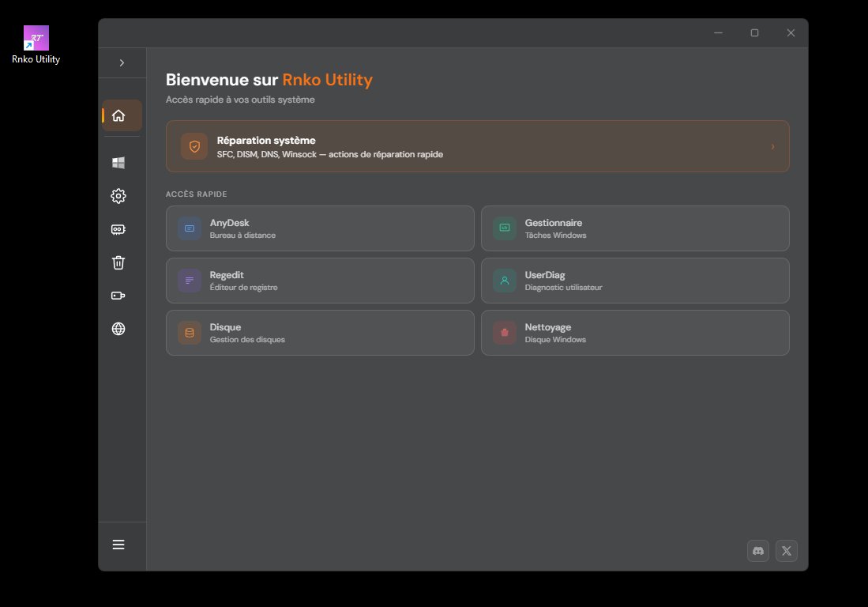Open the Home page in sidebar

click(122, 115)
